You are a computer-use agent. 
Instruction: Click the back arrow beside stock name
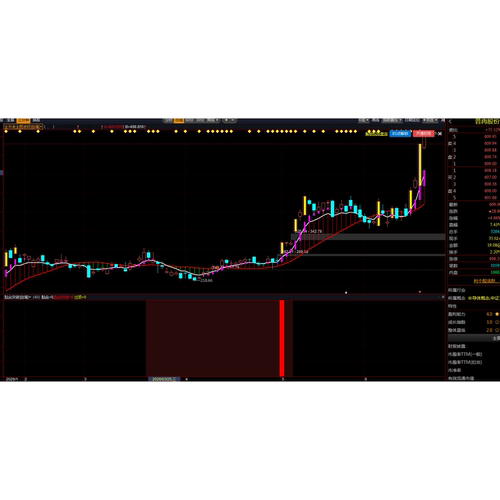pyautogui.click(x=450, y=122)
